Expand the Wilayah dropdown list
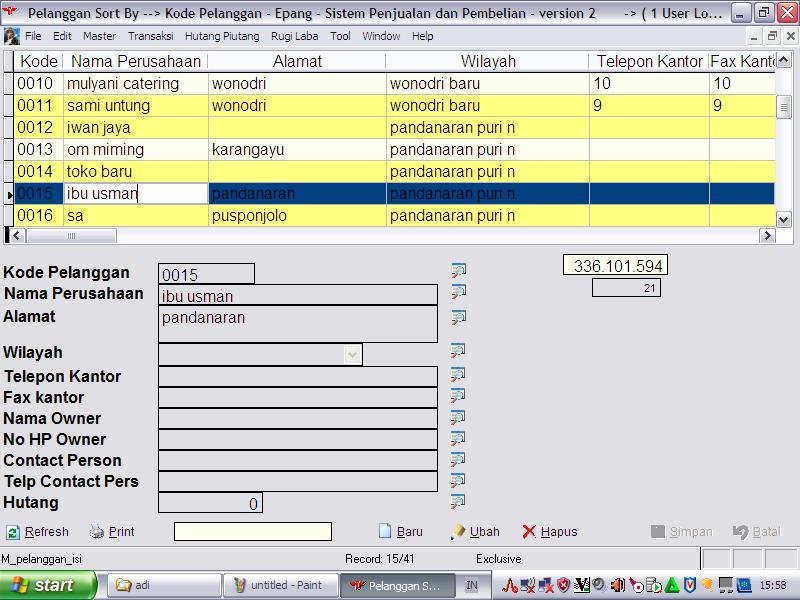Viewport: 800px width, 600px height. point(352,354)
